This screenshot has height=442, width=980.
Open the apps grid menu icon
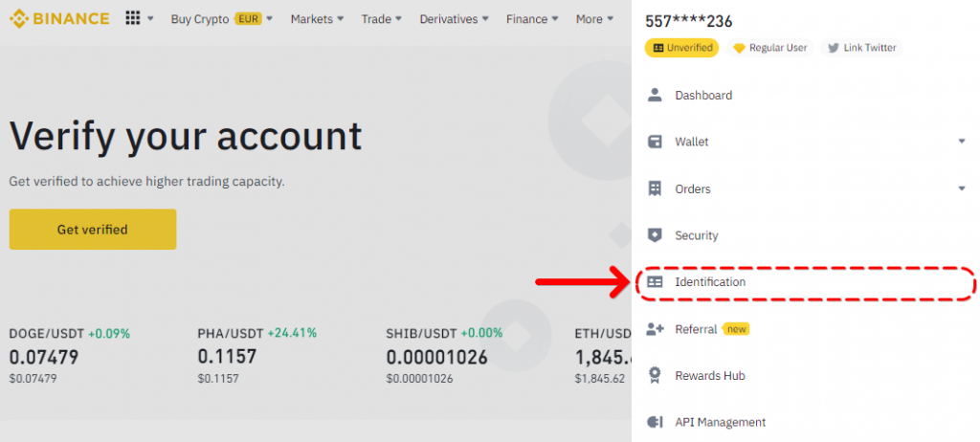coord(133,19)
